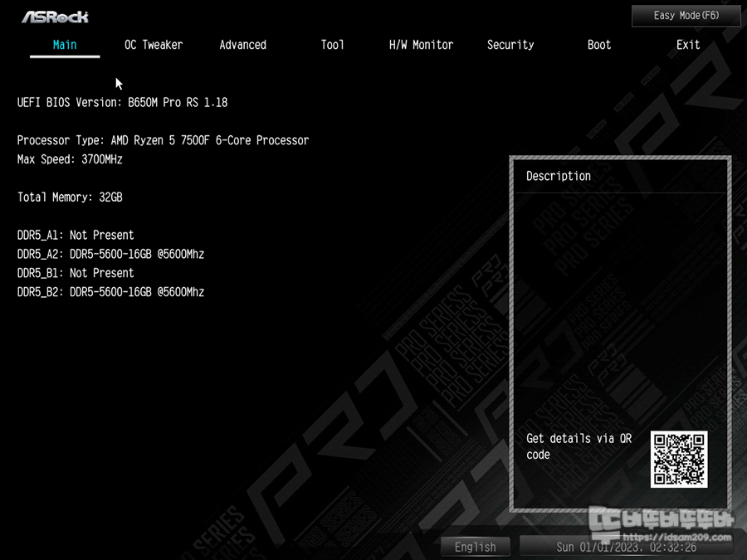The width and height of the screenshot is (747, 560).
Task: Click the Max Speed: 3700MHz text
Action: click(x=70, y=159)
